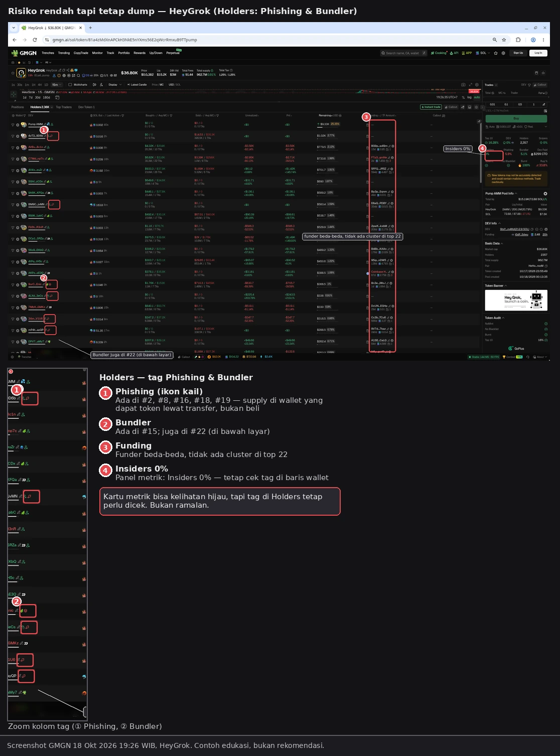560x756 pixels.
Task: Open chart settings gear
Action: 477,85
